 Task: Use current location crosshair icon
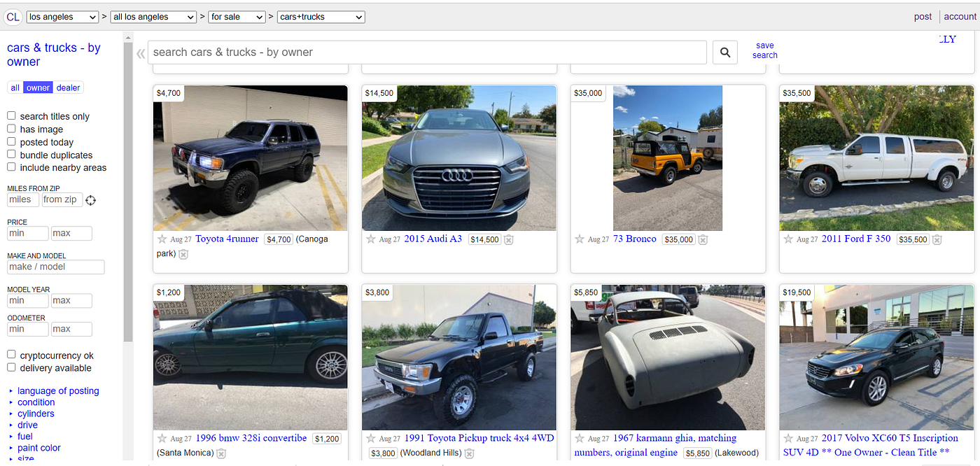90,201
